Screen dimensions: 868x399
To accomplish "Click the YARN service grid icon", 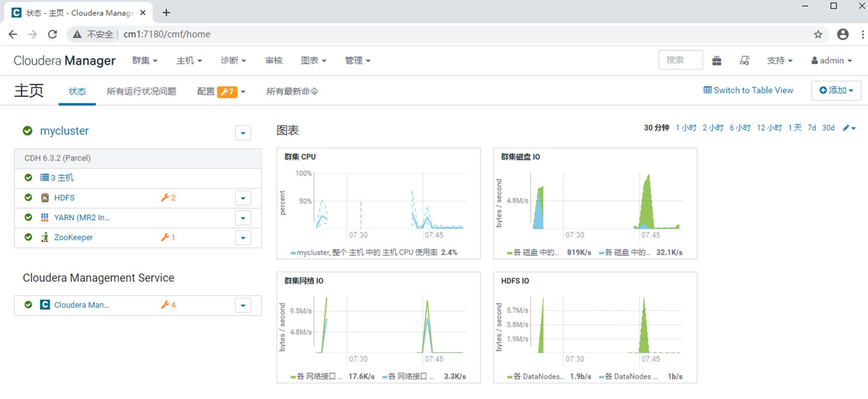I will point(45,217).
